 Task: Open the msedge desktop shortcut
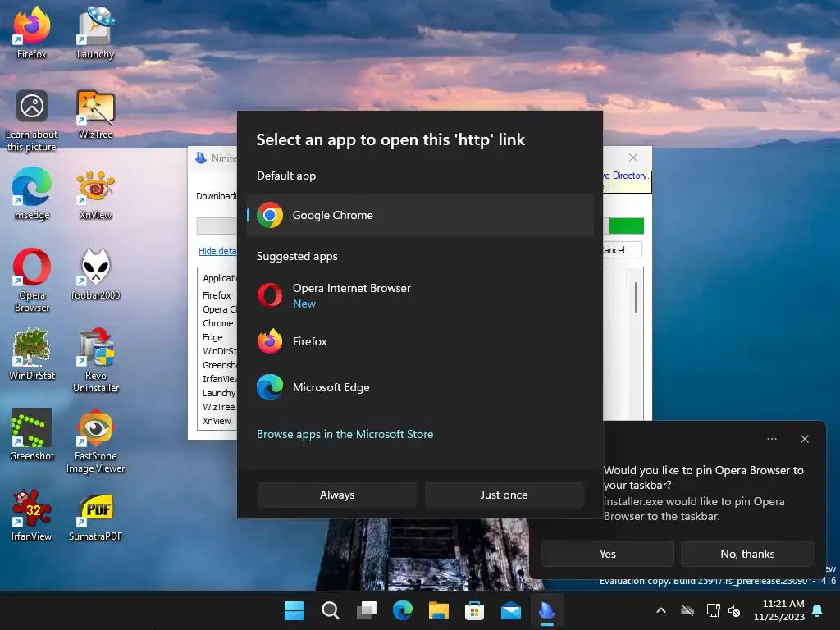tap(32, 194)
